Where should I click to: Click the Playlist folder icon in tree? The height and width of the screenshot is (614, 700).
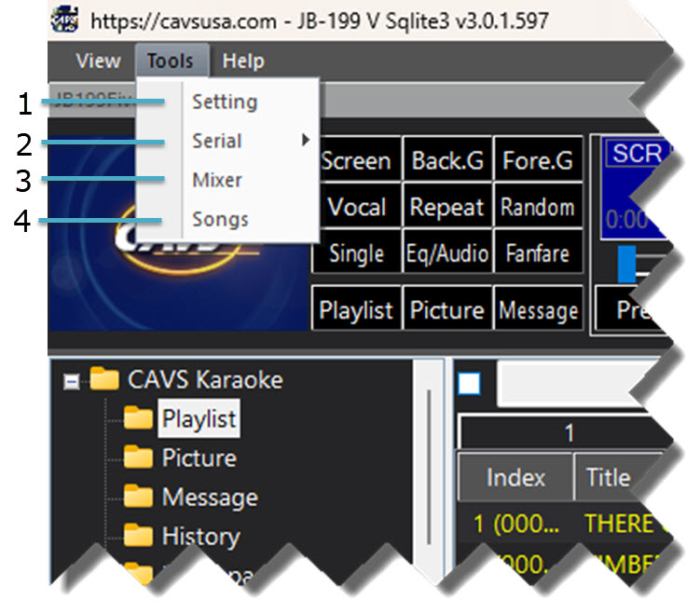[x=139, y=418]
